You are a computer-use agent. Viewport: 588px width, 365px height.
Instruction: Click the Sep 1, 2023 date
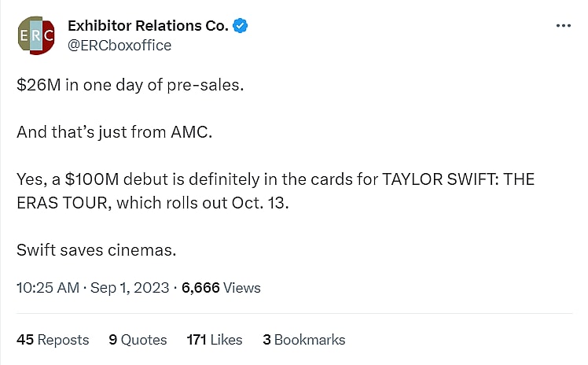click(130, 288)
